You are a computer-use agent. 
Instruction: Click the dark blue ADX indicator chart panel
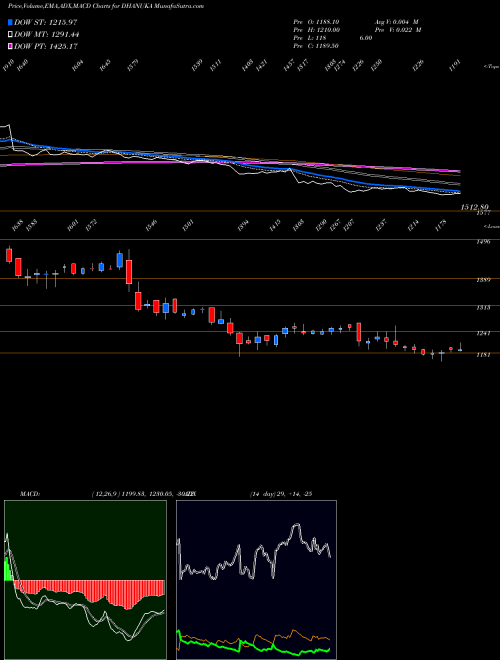click(x=256, y=580)
